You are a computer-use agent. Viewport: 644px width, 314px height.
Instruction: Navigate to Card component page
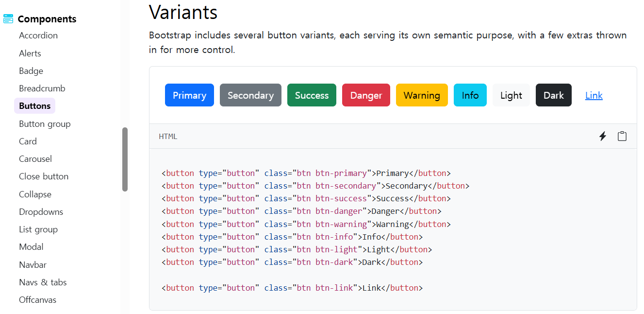(28, 141)
